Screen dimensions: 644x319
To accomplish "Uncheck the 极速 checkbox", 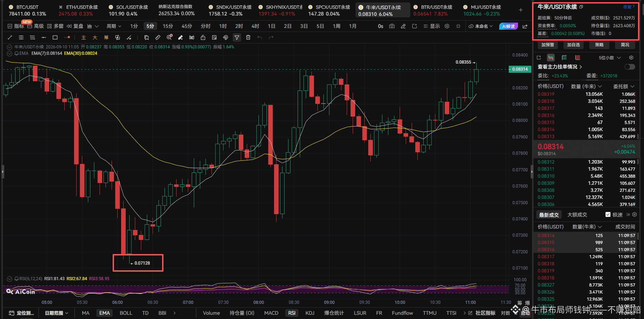I will 608,214.
